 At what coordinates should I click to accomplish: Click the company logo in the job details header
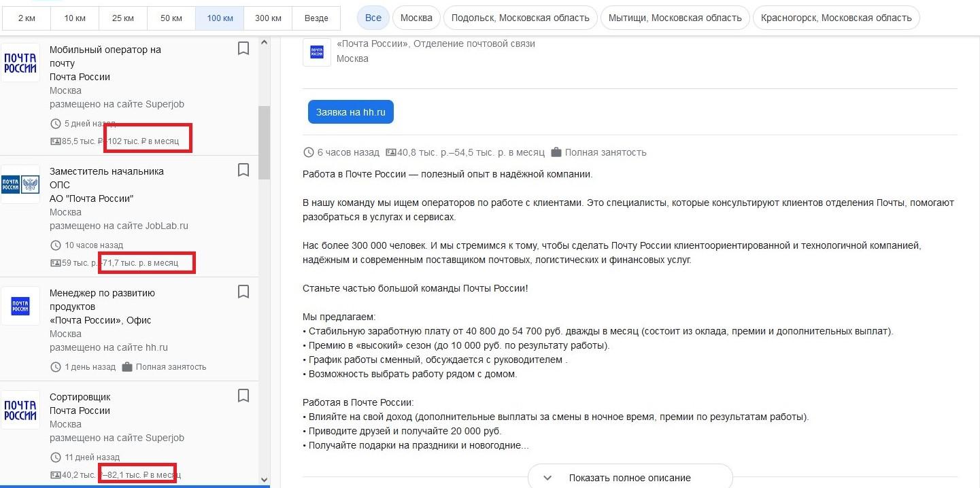pos(316,52)
